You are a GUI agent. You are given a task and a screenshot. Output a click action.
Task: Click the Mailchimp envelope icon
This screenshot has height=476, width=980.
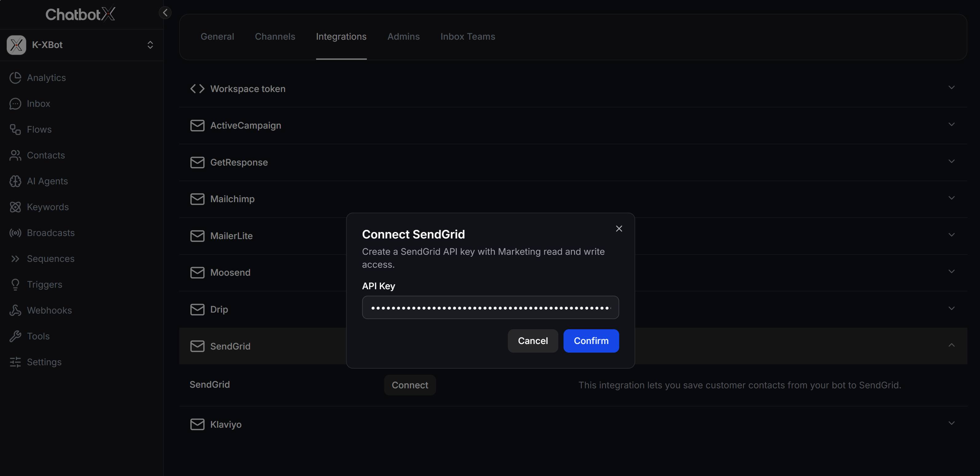coord(197,199)
